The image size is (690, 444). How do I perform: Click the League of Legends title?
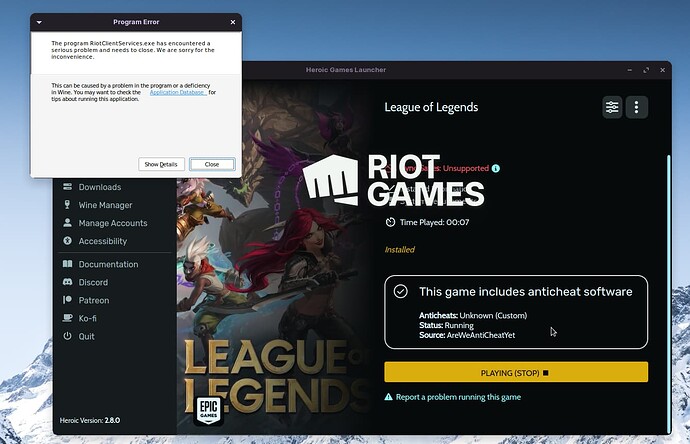point(431,107)
